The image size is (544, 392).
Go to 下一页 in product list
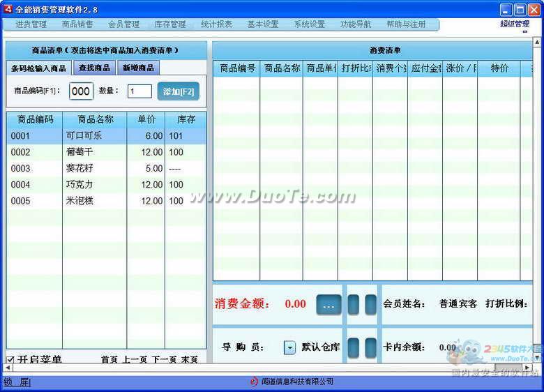165,360
